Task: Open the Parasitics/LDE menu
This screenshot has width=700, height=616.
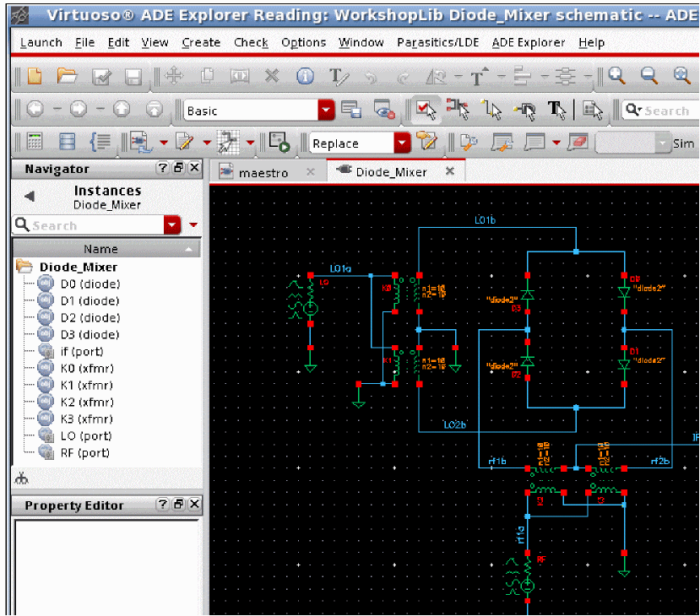Action: click(438, 42)
